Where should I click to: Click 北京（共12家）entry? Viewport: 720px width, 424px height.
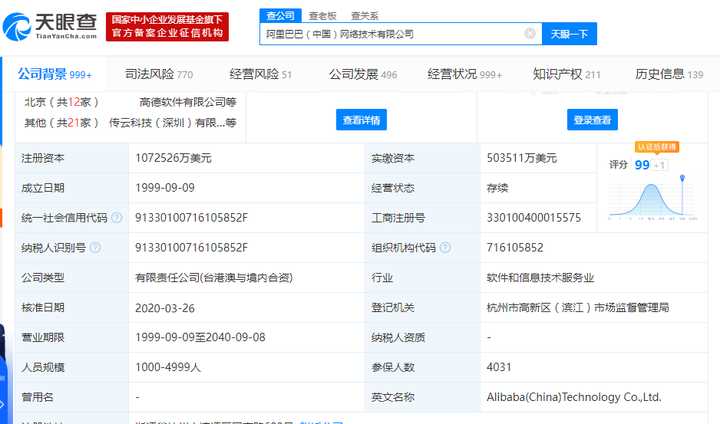point(62,102)
